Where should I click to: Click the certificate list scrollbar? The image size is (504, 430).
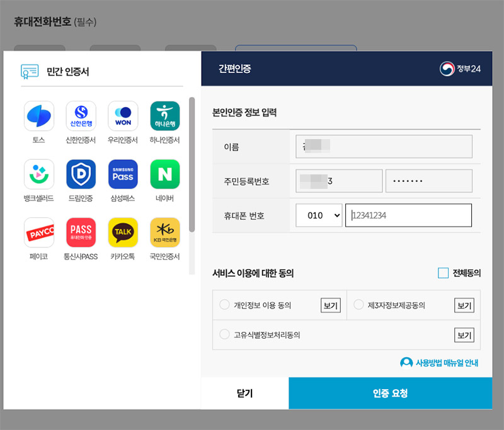(192, 164)
